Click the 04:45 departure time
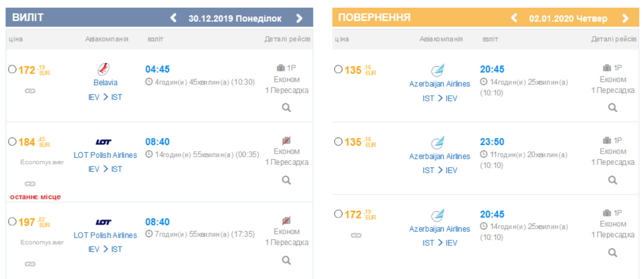This screenshot has height=279, width=644. (x=157, y=69)
